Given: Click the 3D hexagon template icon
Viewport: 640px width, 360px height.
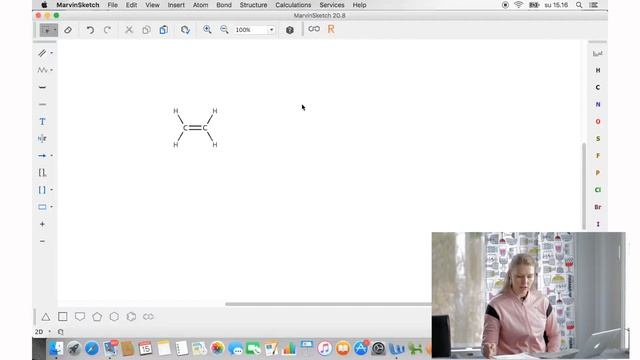Looking at the screenshot, I should point(290,30).
